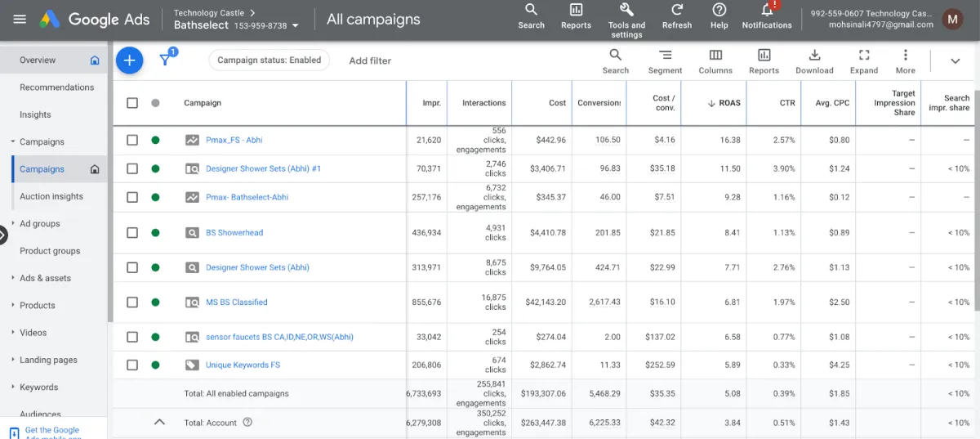Screen dimensions: 980x439
Task: Open the MS BS Classified campaign link
Action: (236, 302)
